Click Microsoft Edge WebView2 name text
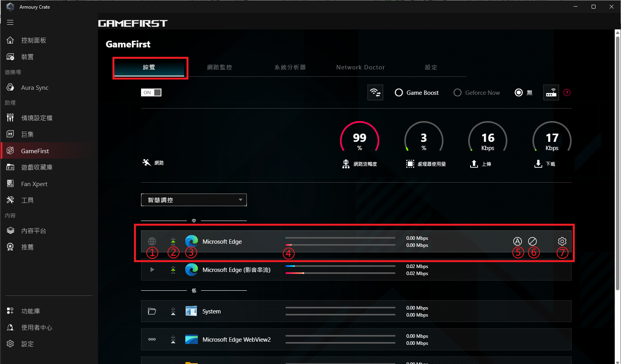The height and width of the screenshot is (364, 621). 237,340
